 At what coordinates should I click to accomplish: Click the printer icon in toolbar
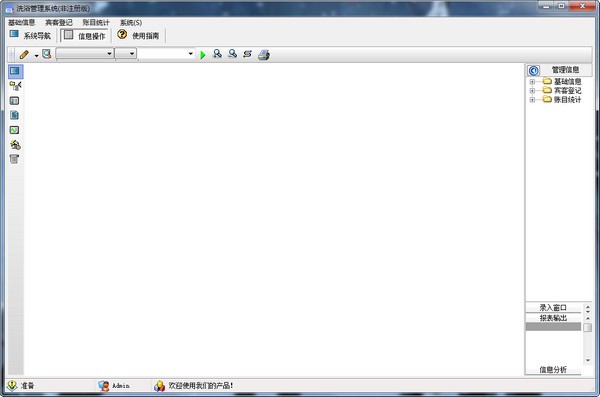click(264, 55)
